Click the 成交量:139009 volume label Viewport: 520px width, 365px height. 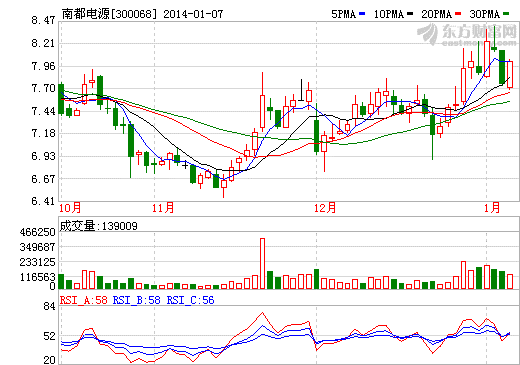[99, 226]
